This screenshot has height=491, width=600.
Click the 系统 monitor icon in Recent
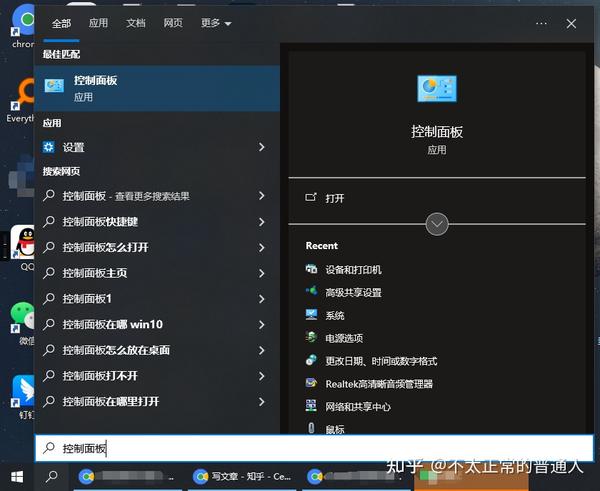point(311,315)
